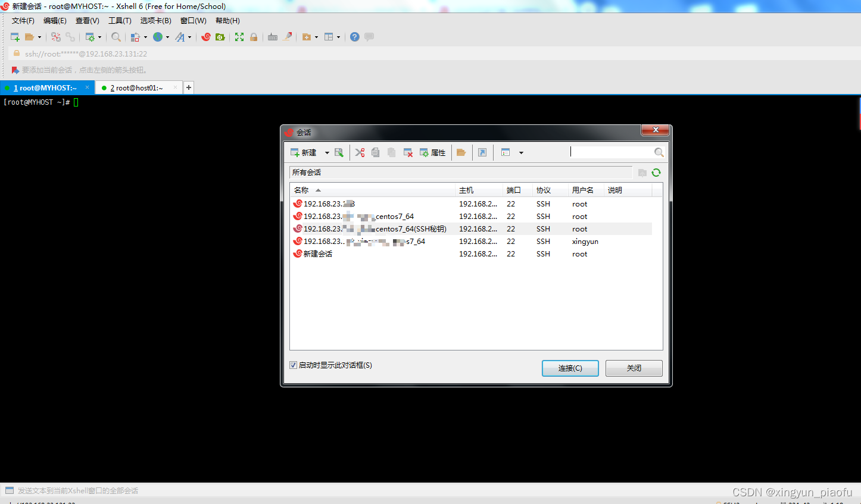This screenshot has height=504, width=861.
Task: Select session row with user xingyun
Action: (x=471, y=242)
